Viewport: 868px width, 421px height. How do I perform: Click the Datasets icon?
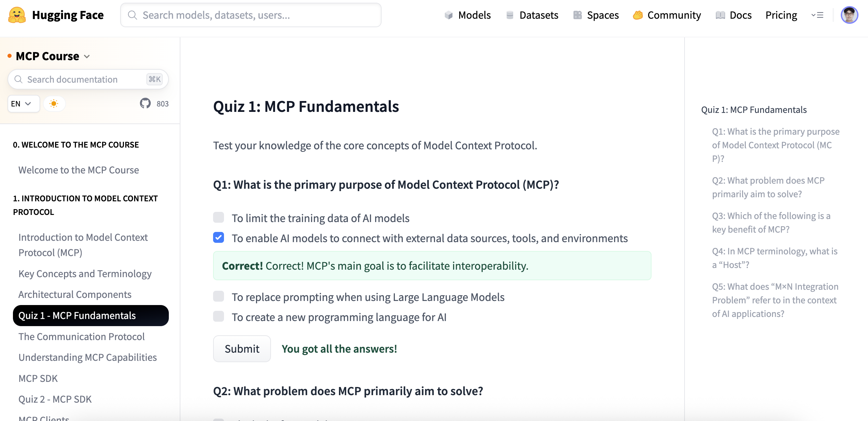tap(509, 15)
